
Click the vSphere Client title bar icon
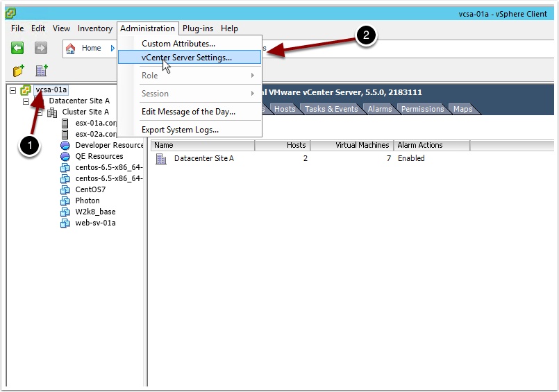(10, 14)
